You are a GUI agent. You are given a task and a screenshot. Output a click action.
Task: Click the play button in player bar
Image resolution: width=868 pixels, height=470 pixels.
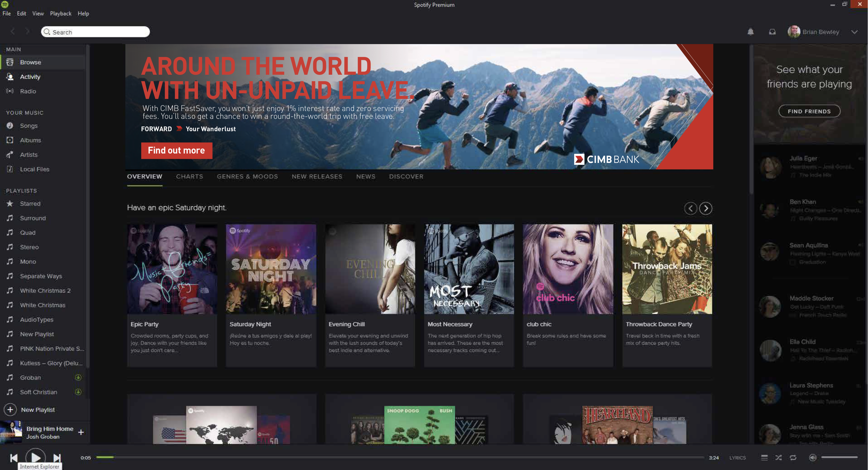tap(35, 458)
